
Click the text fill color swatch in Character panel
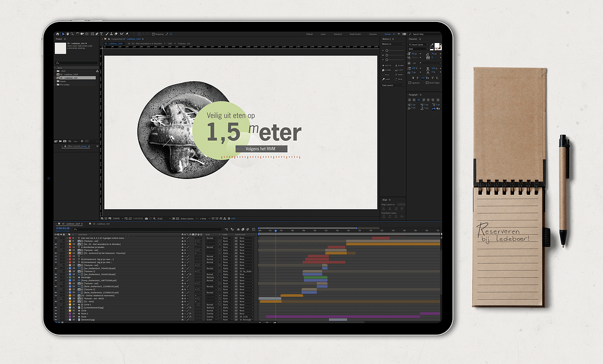[x=437, y=46]
